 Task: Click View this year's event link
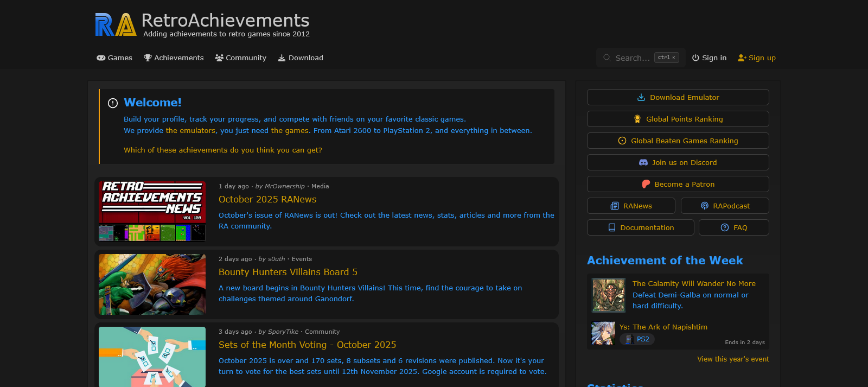pyautogui.click(x=733, y=359)
